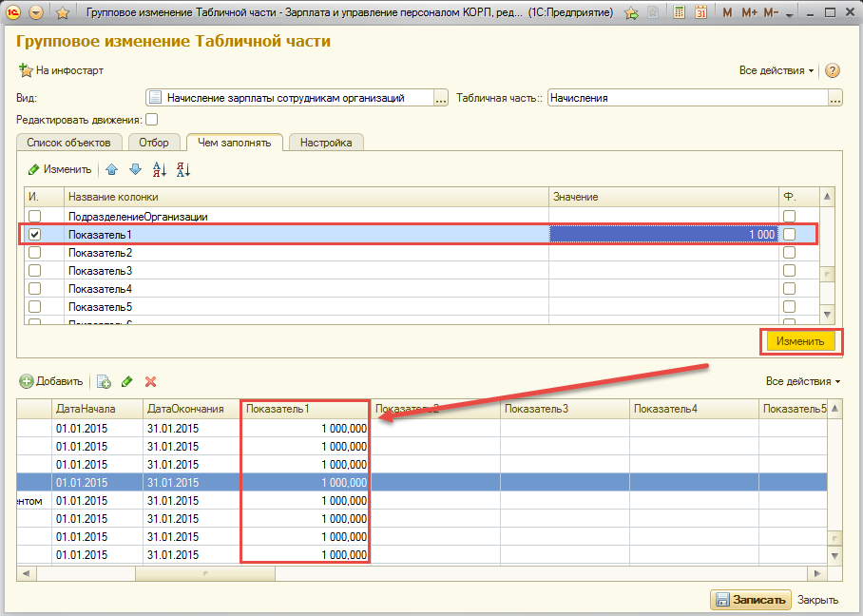The width and height of the screenshot is (863, 616).
Task: Click the move row down arrow icon
Action: pos(135,169)
